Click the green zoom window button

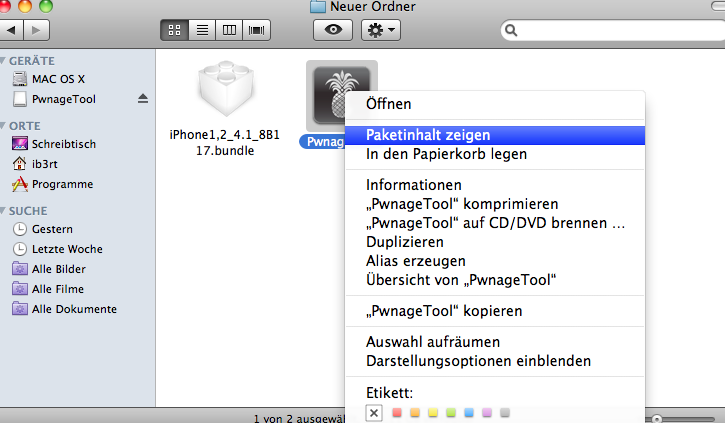(46, 6)
